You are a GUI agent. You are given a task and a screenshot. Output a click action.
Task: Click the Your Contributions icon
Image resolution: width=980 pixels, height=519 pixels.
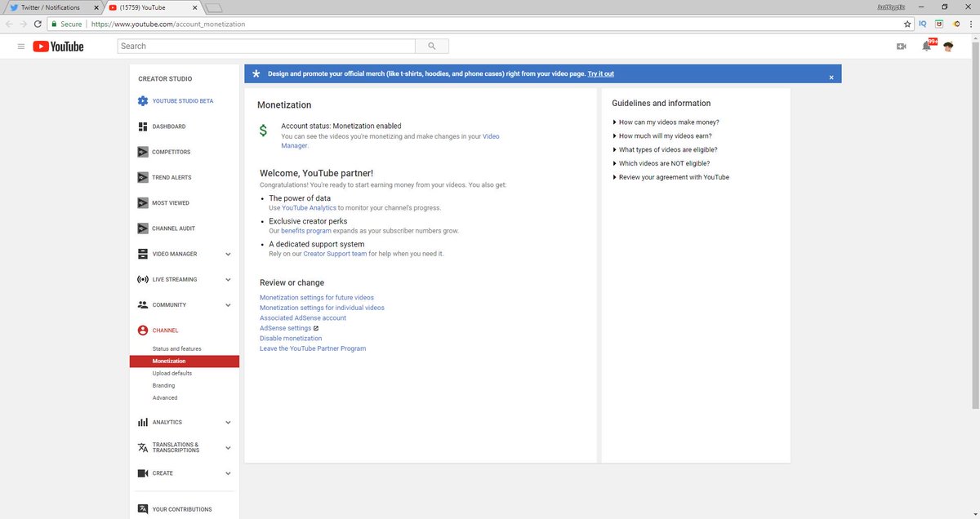pos(143,509)
